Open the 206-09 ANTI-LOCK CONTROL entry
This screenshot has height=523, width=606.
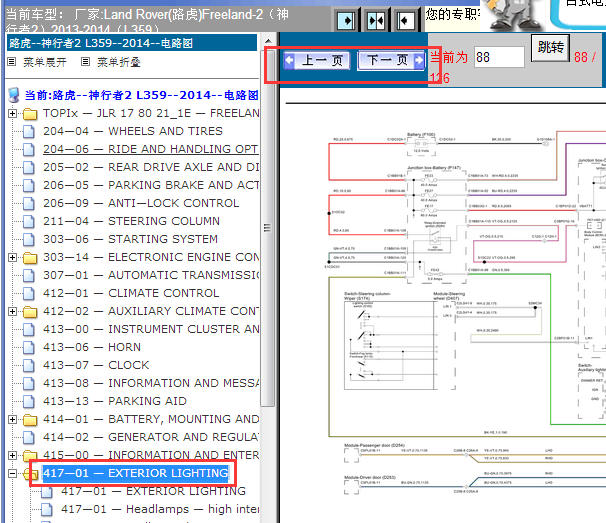[x=141, y=203]
